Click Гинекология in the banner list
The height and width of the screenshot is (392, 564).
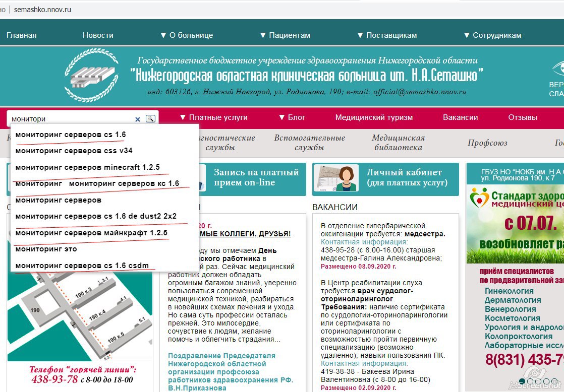click(x=509, y=291)
